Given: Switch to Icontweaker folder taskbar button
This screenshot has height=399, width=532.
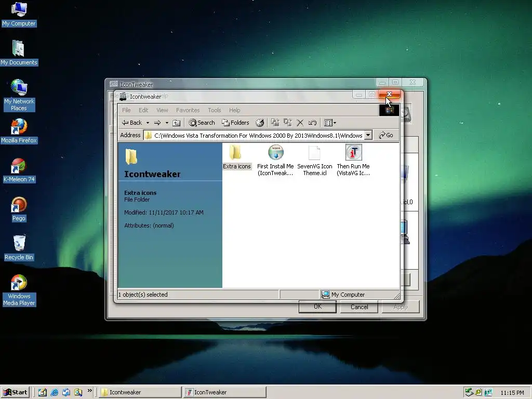Looking at the screenshot, I should pyautogui.click(x=140, y=392).
